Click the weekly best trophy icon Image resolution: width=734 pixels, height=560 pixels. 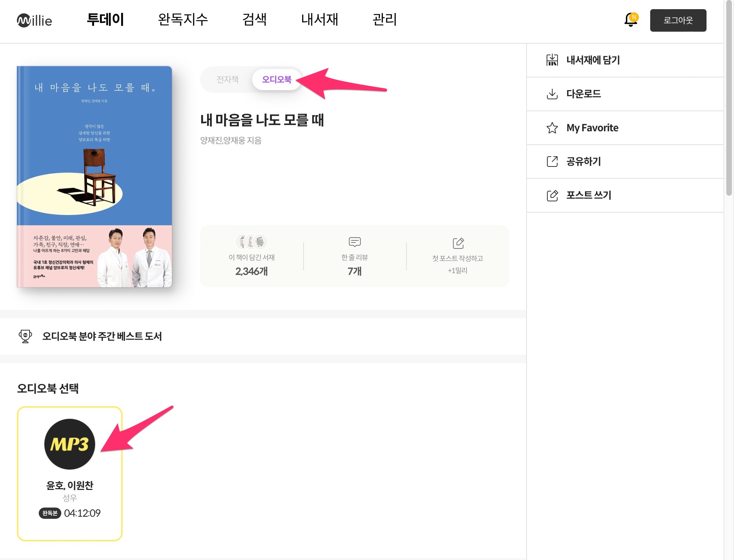[x=25, y=336]
